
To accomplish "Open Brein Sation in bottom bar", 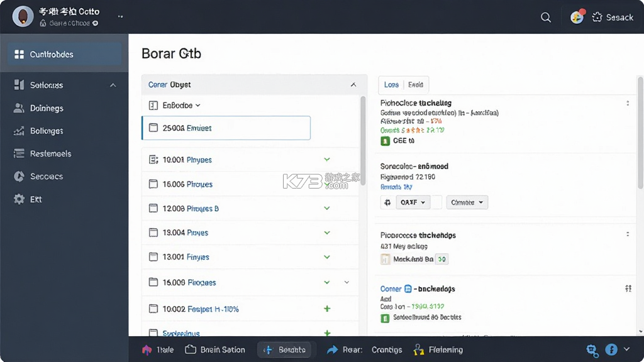I will [x=215, y=349].
